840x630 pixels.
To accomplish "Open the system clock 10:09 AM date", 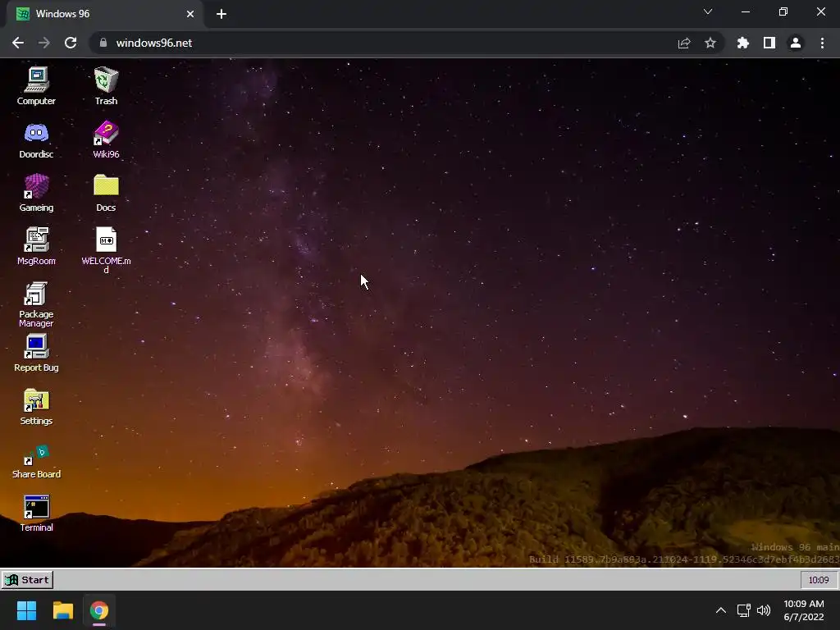I will [x=804, y=610].
